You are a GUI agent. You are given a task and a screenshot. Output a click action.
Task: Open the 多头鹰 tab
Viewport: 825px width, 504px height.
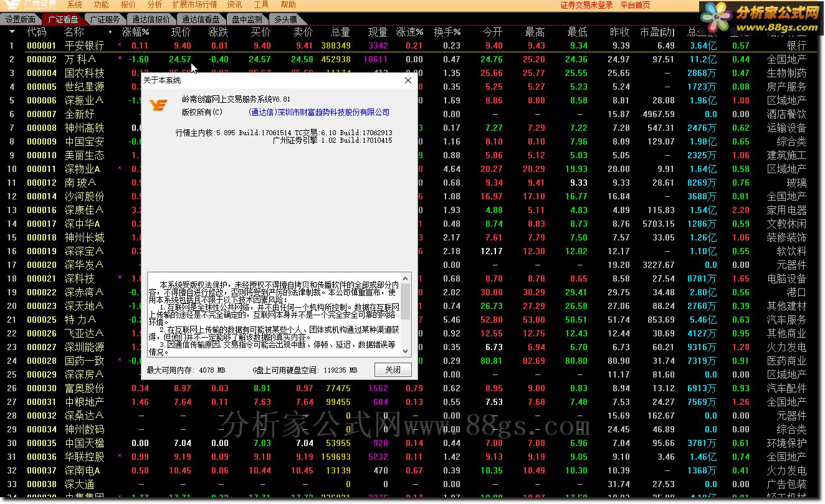pos(285,19)
